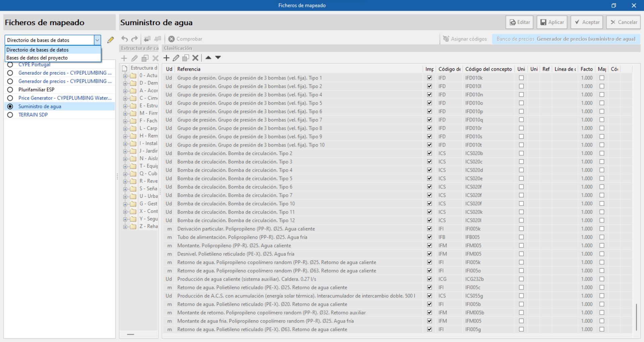Select the Plurifamiliar ESP radio option

(10, 90)
